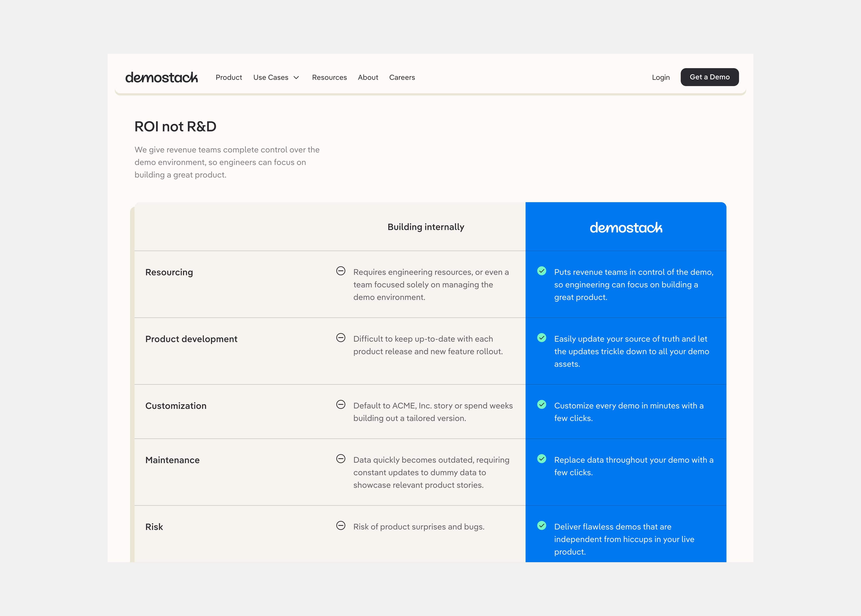Expand the Use Cases dropdown chevron
The width and height of the screenshot is (861, 616).
pos(296,78)
